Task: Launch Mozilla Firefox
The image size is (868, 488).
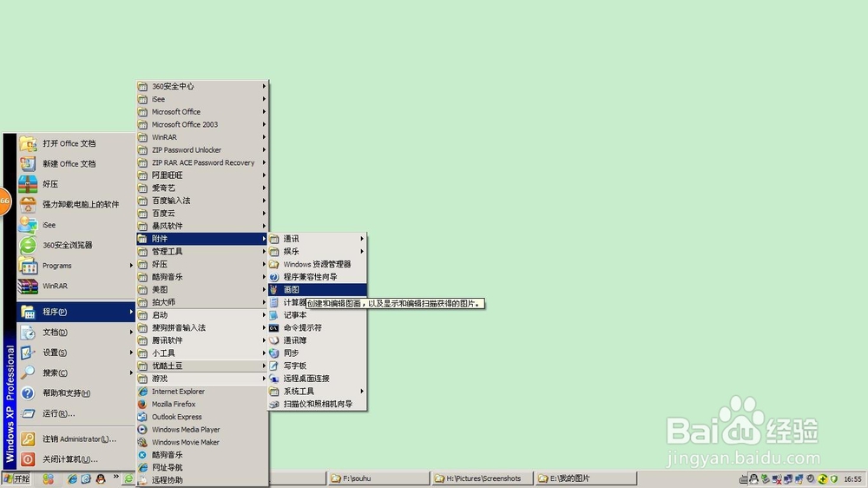Action: pos(202,405)
